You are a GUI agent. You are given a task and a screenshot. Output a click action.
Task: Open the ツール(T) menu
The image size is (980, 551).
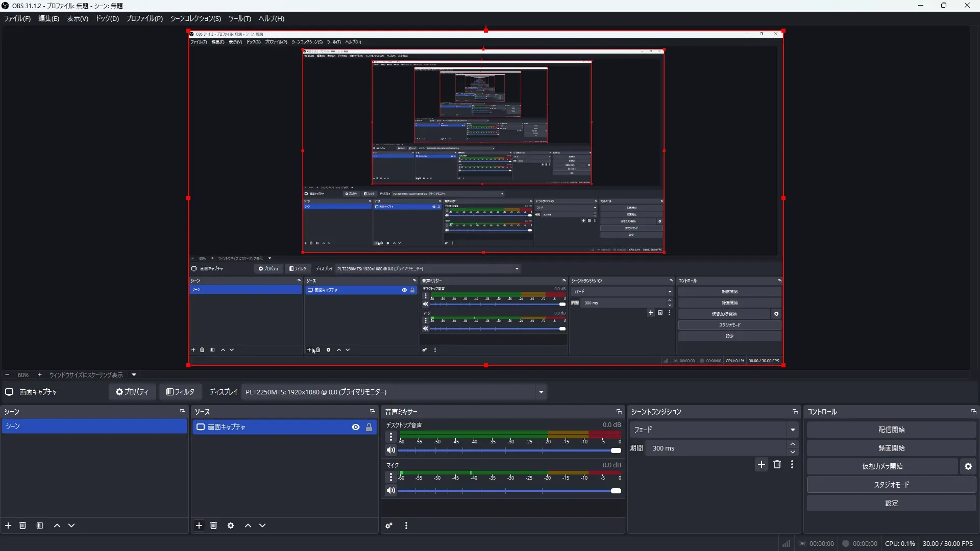click(x=239, y=18)
